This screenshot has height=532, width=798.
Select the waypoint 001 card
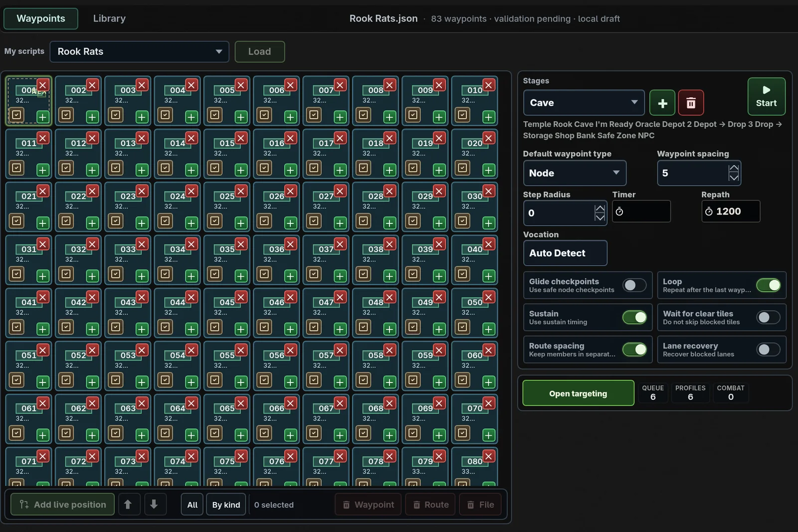pyautogui.click(x=28, y=100)
